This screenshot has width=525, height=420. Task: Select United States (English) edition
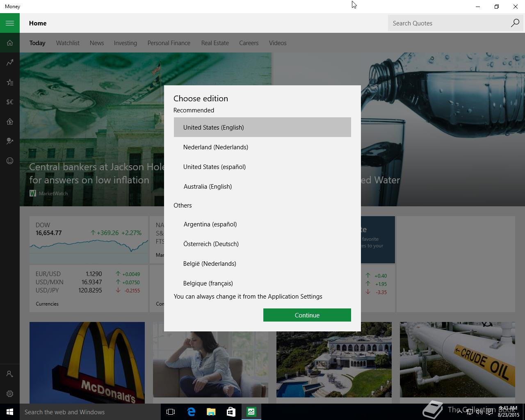(x=262, y=127)
